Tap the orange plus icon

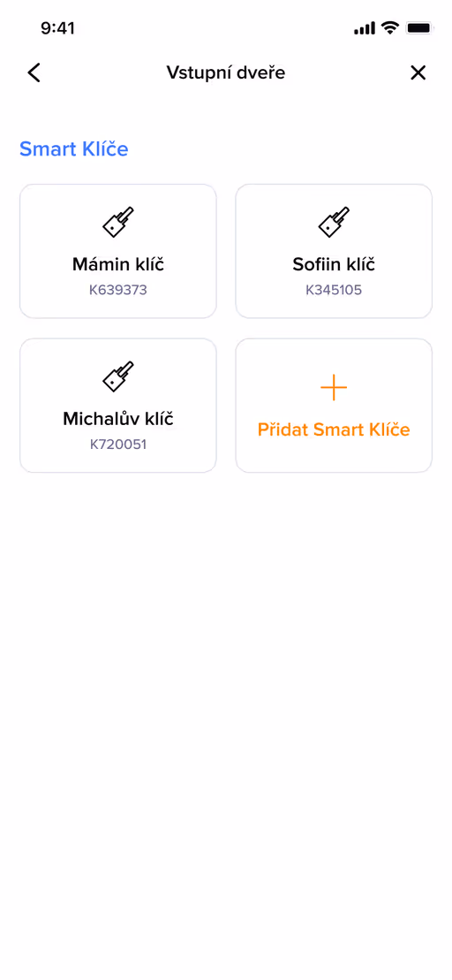coord(334,388)
